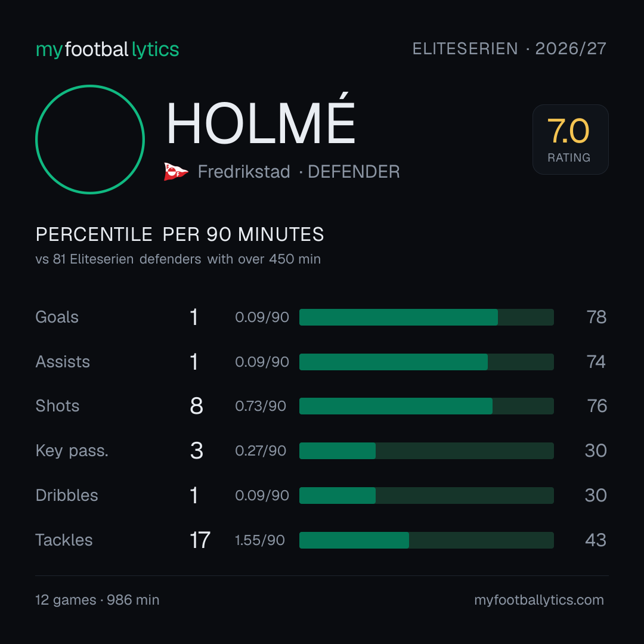The height and width of the screenshot is (644, 644).
Task: Click the Fredrikstad club flag icon
Action: (x=176, y=172)
